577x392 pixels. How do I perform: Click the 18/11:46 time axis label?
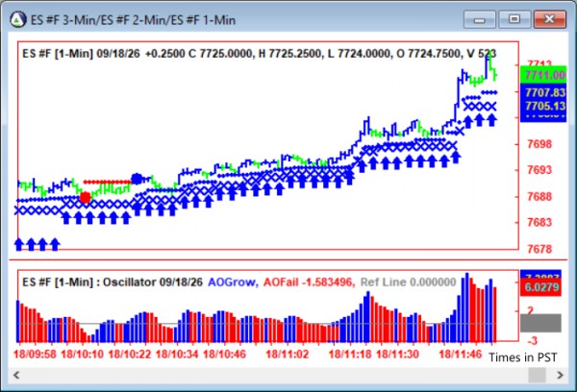pyautogui.click(x=461, y=355)
